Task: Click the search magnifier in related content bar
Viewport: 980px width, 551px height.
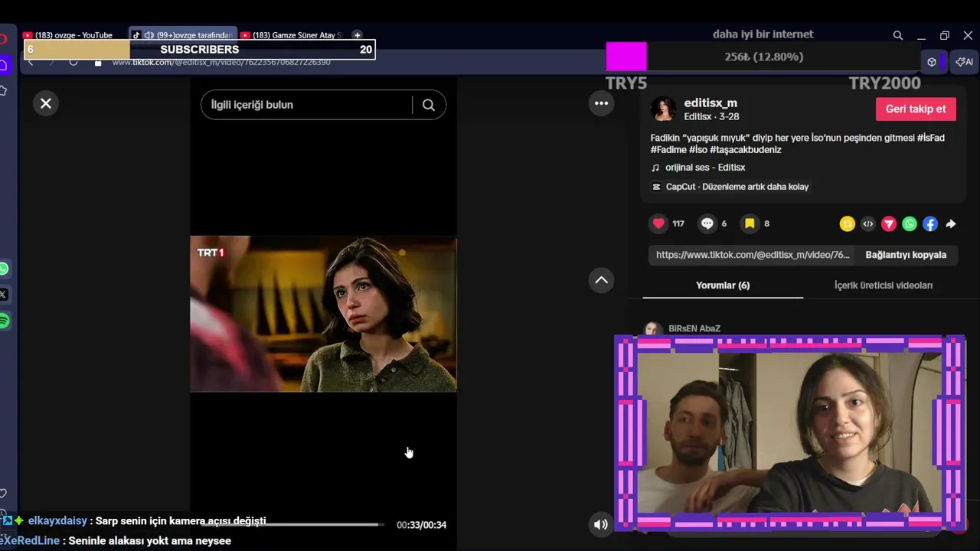Action: [429, 105]
